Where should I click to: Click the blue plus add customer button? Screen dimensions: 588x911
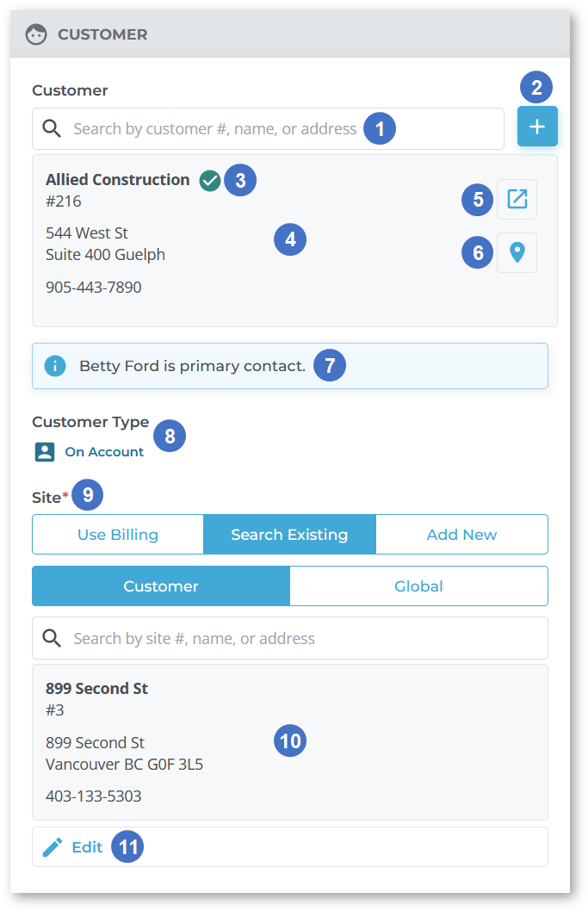coord(537,126)
